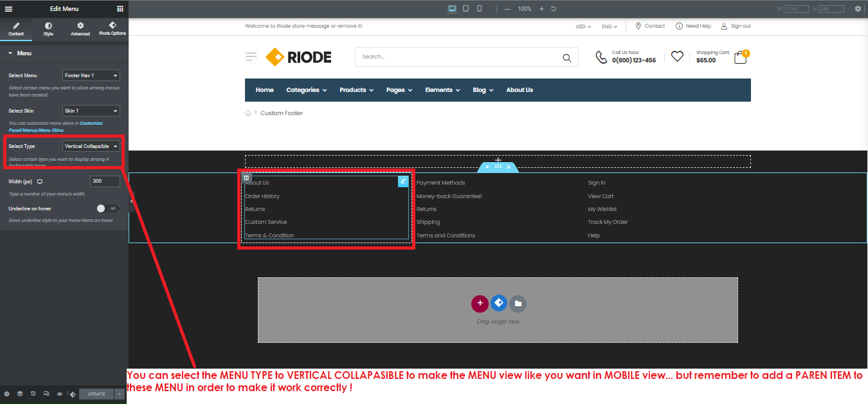The image size is (868, 404).
Task: Open the Elementor hamburger menu
Action: point(8,9)
